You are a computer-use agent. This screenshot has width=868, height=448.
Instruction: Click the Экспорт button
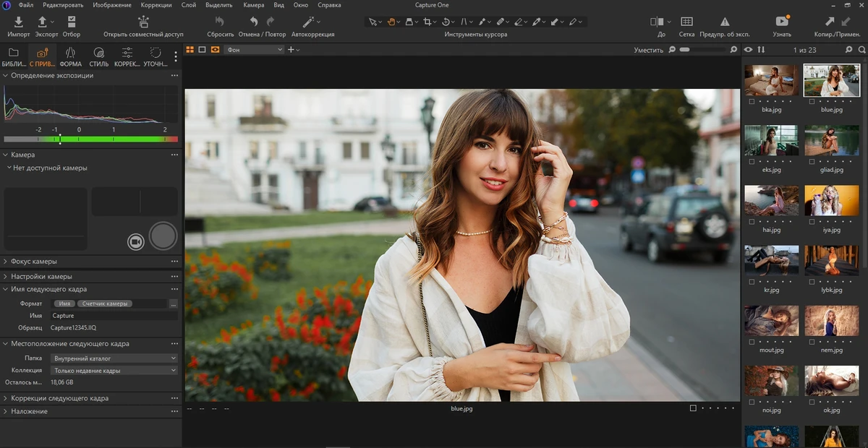(46, 22)
